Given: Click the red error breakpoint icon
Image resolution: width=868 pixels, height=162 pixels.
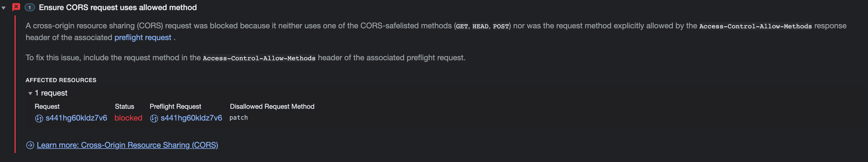Looking at the screenshot, I should (x=16, y=6).
